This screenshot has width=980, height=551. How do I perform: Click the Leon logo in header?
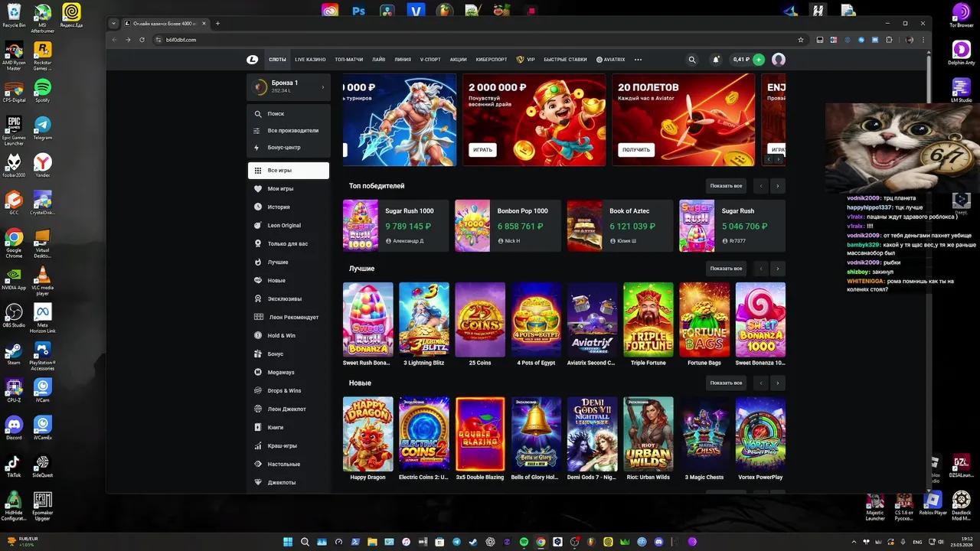pos(253,60)
